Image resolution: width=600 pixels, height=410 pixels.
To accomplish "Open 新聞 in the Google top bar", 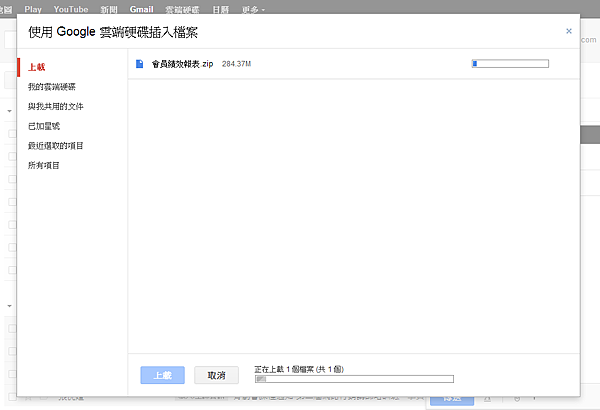I will coord(109,10).
